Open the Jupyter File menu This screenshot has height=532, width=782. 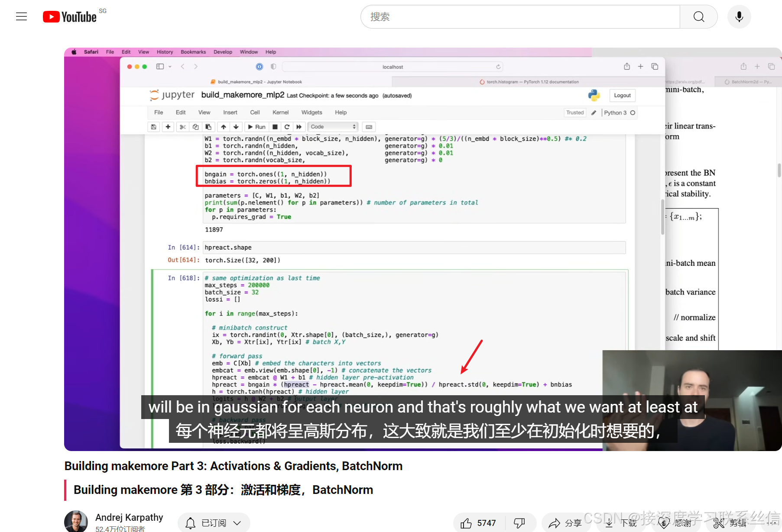point(159,113)
